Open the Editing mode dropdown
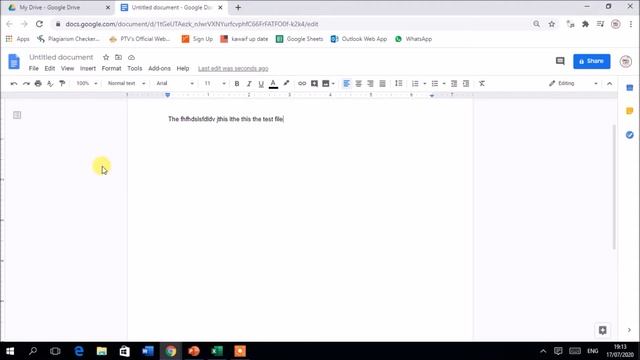 click(573, 83)
